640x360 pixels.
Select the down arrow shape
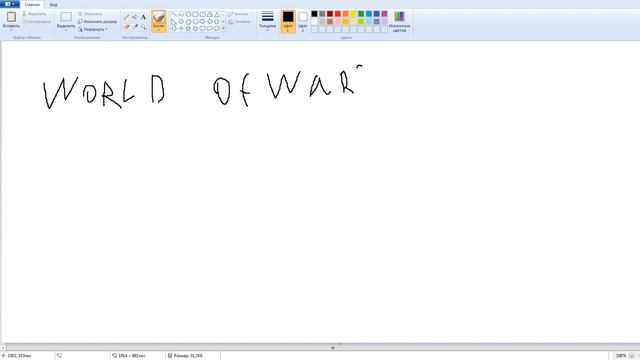174,29
